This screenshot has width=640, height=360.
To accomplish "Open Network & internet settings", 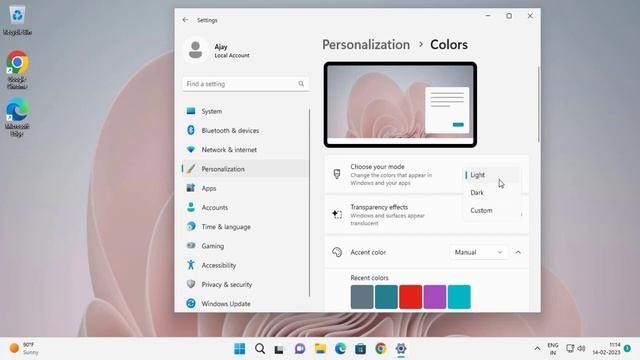I will [245, 149].
